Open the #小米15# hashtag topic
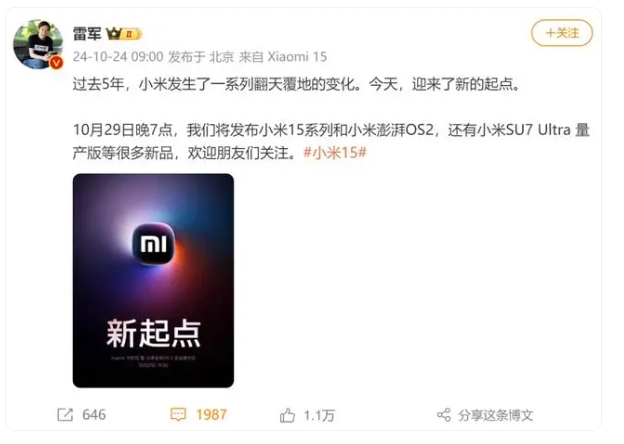The height and width of the screenshot is (444, 624). pos(335,152)
